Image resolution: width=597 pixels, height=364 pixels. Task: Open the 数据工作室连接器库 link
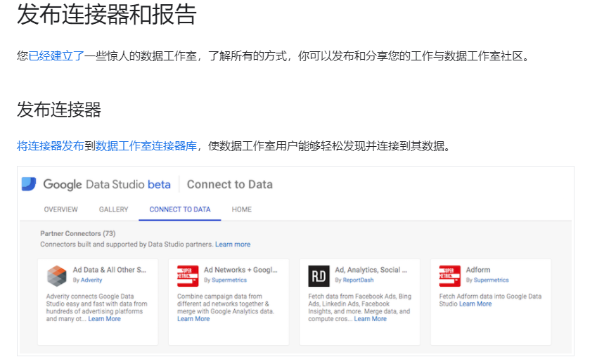(146, 146)
